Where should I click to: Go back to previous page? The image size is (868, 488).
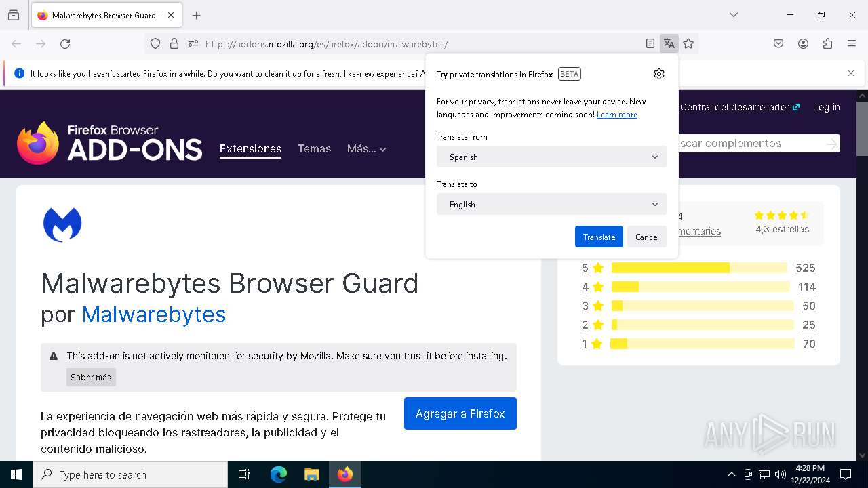tap(16, 44)
